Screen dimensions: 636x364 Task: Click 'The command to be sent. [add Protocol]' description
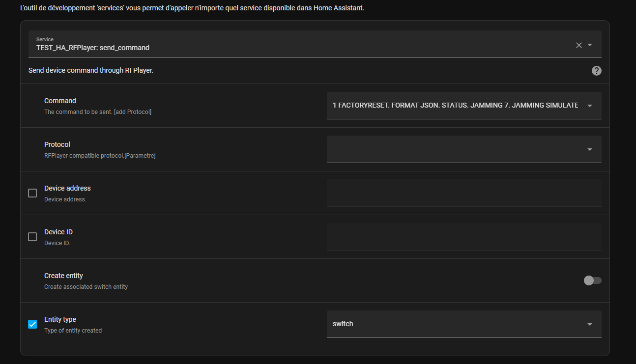pos(98,112)
